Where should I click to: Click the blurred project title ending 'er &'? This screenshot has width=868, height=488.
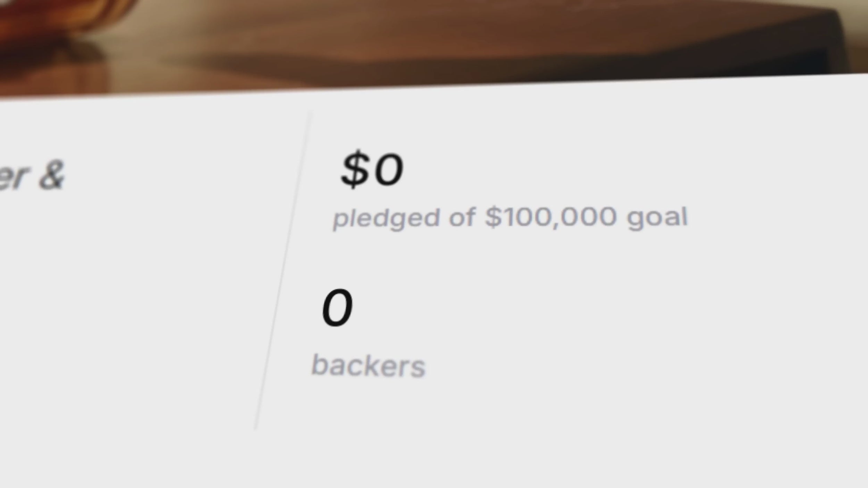tap(31, 176)
